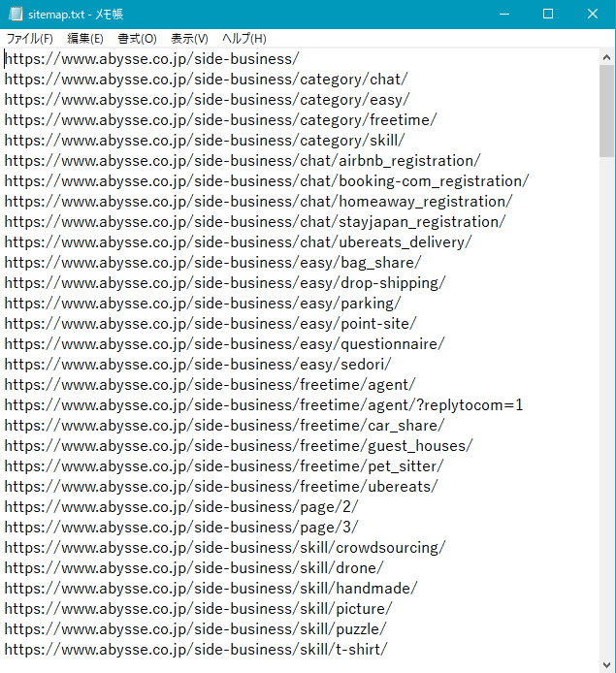Click the line ending in easy/sedori/
This screenshot has width=616, height=673.
click(198, 365)
